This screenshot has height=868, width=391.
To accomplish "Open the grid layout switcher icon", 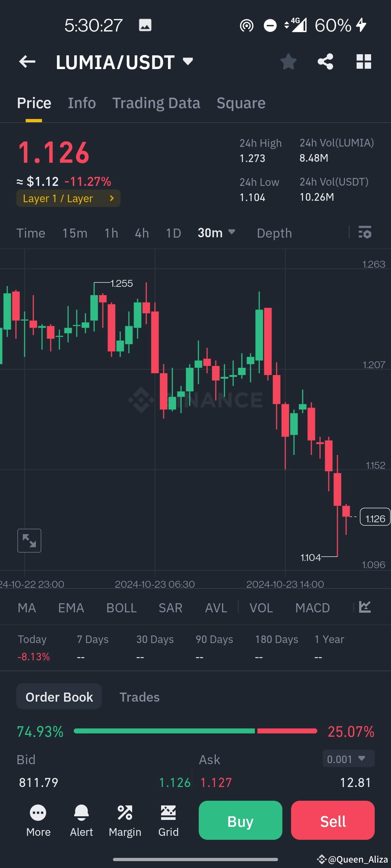I will point(363,61).
